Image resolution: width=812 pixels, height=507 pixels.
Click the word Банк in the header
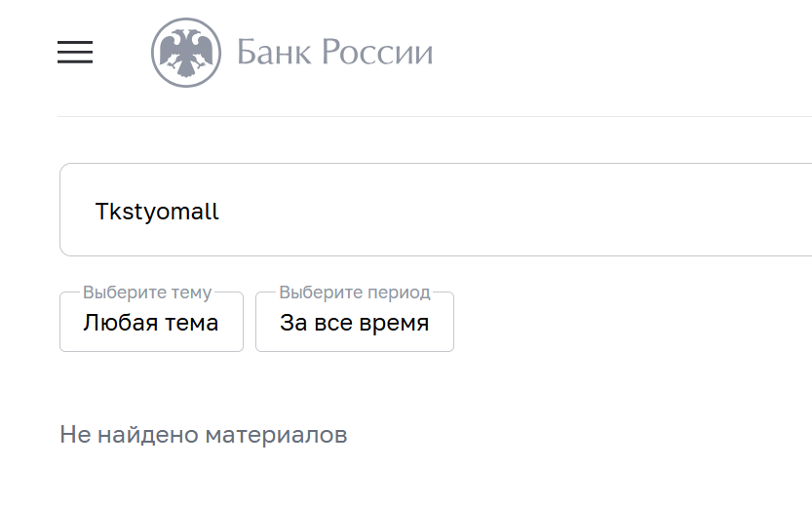272,53
